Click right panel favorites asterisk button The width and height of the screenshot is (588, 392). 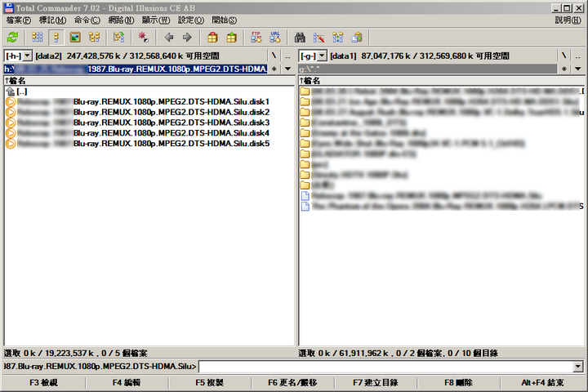click(x=564, y=69)
